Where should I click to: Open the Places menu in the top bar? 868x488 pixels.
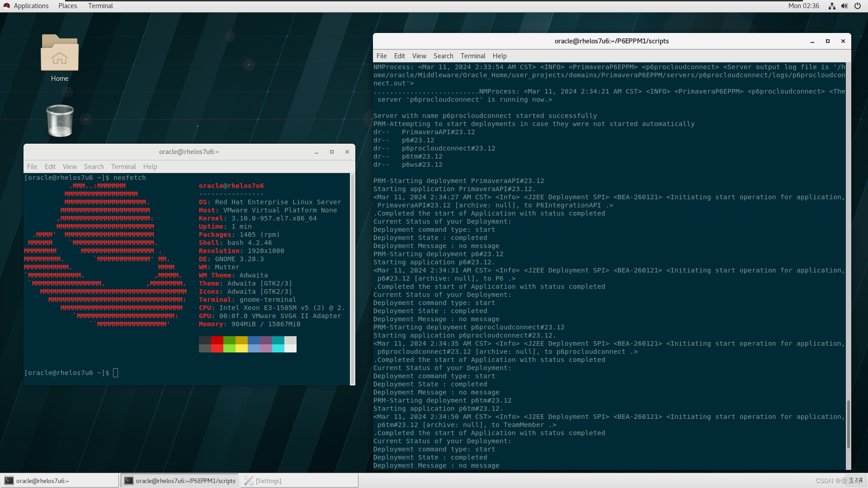[67, 5]
